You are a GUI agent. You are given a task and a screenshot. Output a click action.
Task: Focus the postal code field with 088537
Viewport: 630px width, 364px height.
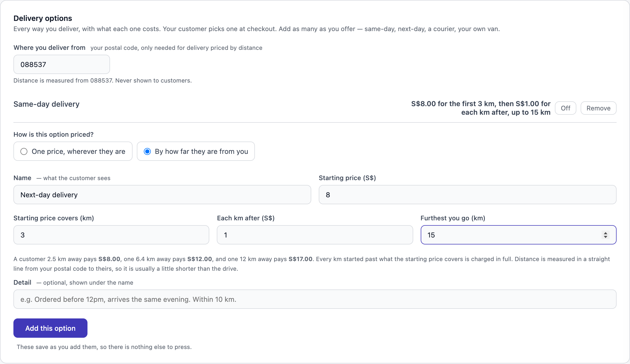click(x=62, y=64)
